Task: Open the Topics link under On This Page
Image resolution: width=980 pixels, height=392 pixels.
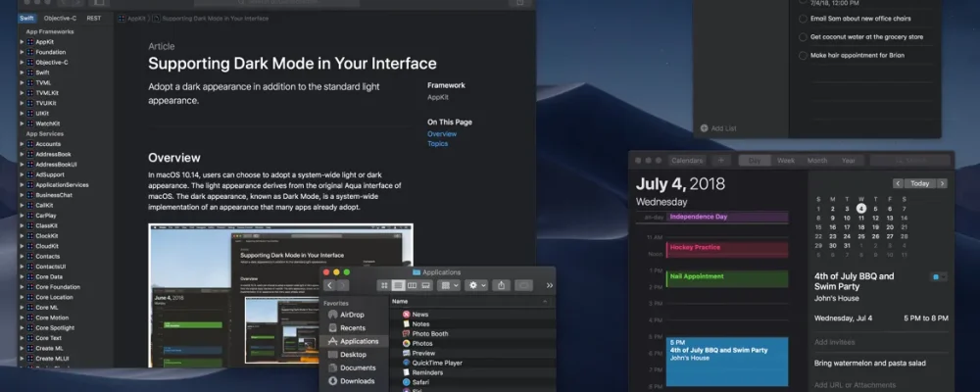Action: (x=437, y=144)
